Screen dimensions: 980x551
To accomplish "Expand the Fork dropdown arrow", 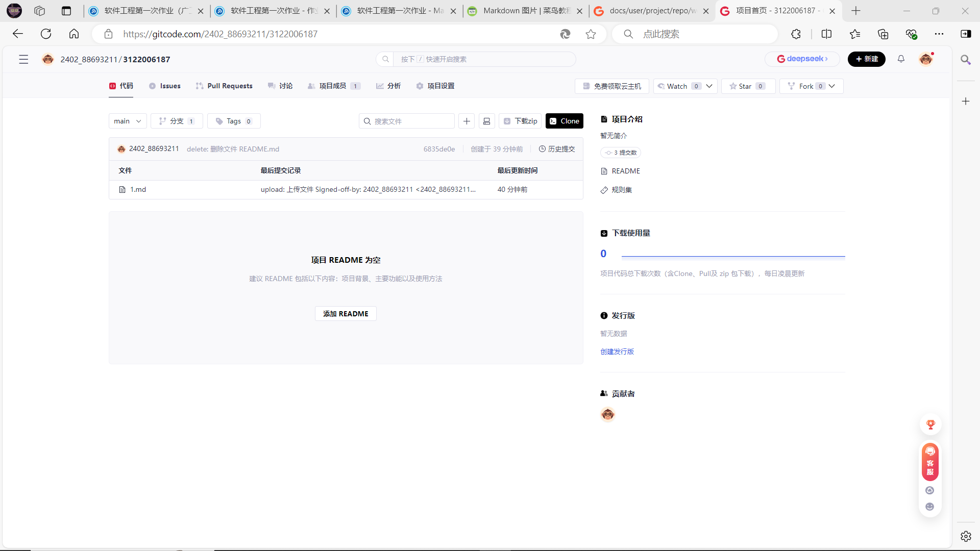I will click(x=832, y=86).
